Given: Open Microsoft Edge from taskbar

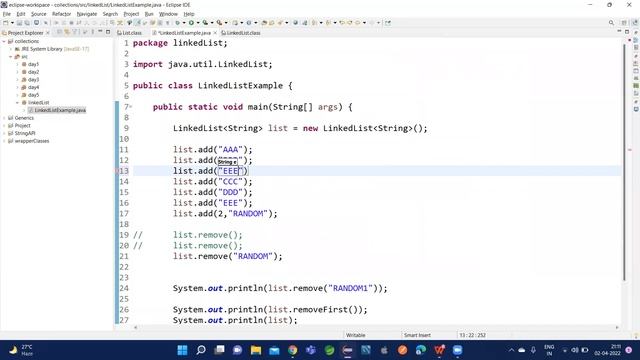Looking at the screenshot, I should [x=421, y=350].
